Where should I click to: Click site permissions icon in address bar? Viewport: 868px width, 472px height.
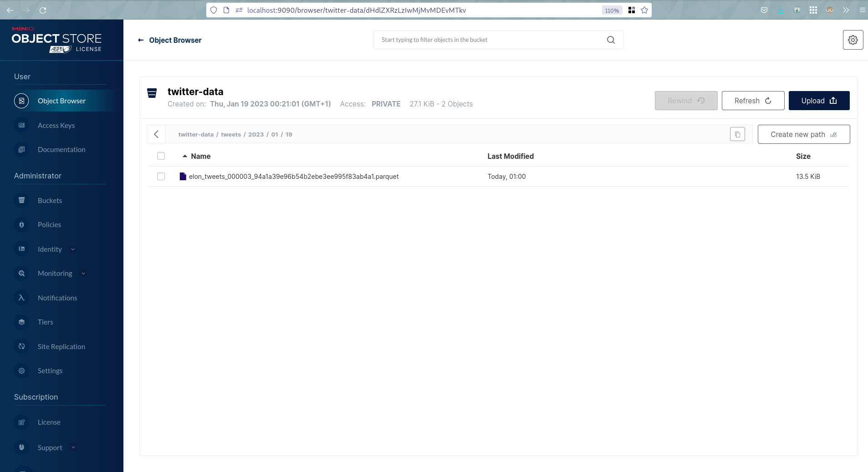(x=239, y=10)
